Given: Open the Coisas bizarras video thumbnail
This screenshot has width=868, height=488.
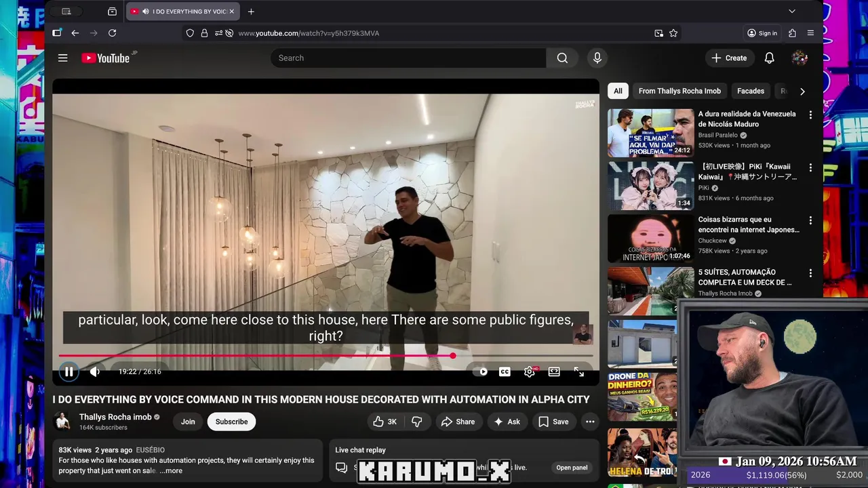Looking at the screenshot, I should point(651,239).
